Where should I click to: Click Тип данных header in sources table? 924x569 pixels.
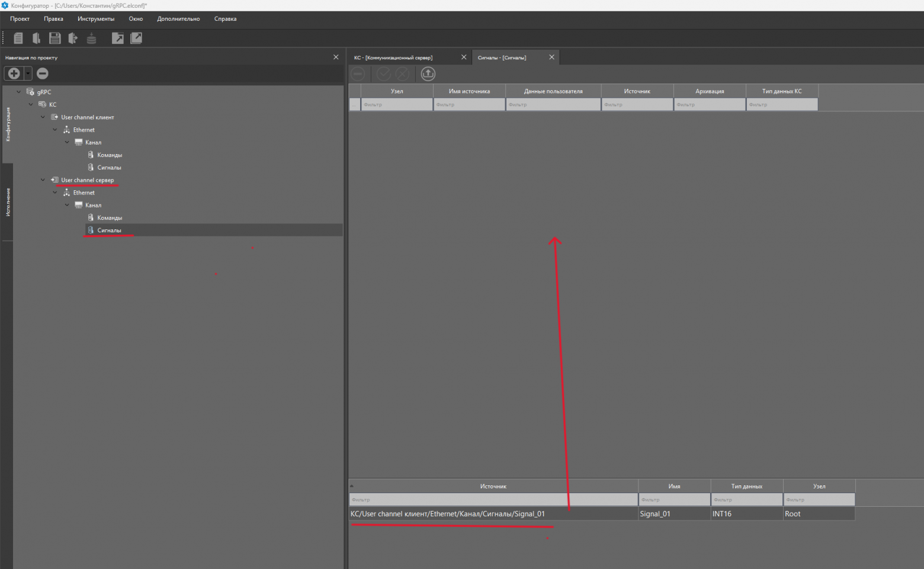coord(746,486)
